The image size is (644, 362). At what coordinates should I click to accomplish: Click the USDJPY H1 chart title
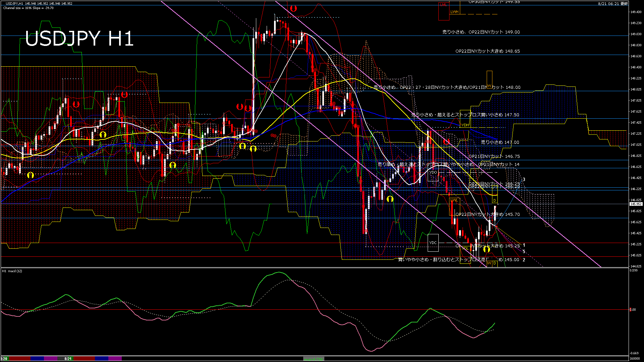click(79, 39)
